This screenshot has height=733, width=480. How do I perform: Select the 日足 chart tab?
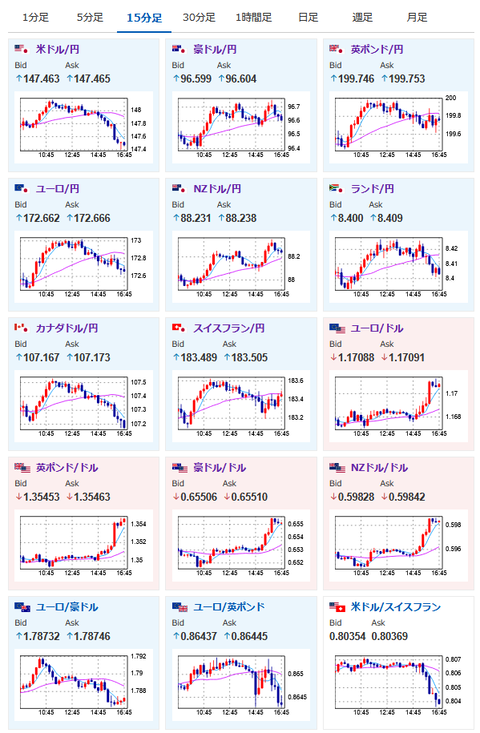pyautogui.click(x=308, y=18)
